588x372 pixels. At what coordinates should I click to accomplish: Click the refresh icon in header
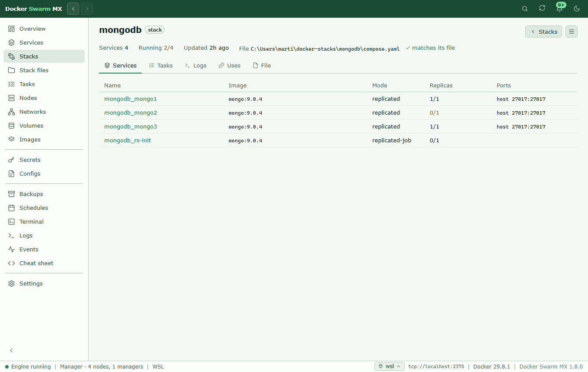coord(542,9)
